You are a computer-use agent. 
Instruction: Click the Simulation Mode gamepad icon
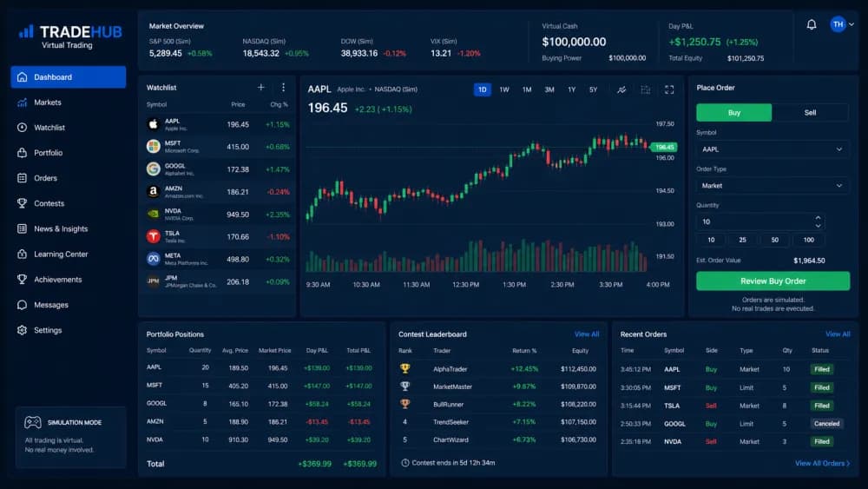(33, 422)
